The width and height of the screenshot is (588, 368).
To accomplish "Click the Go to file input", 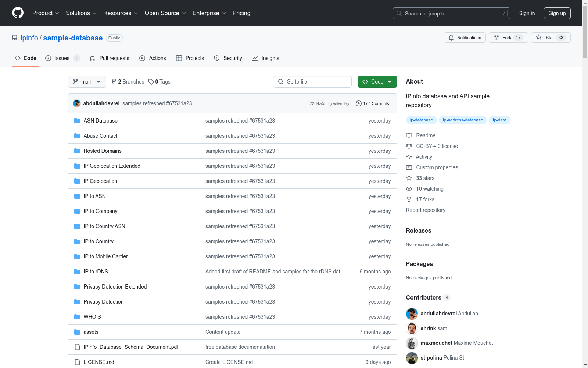I will tap(312, 82).
